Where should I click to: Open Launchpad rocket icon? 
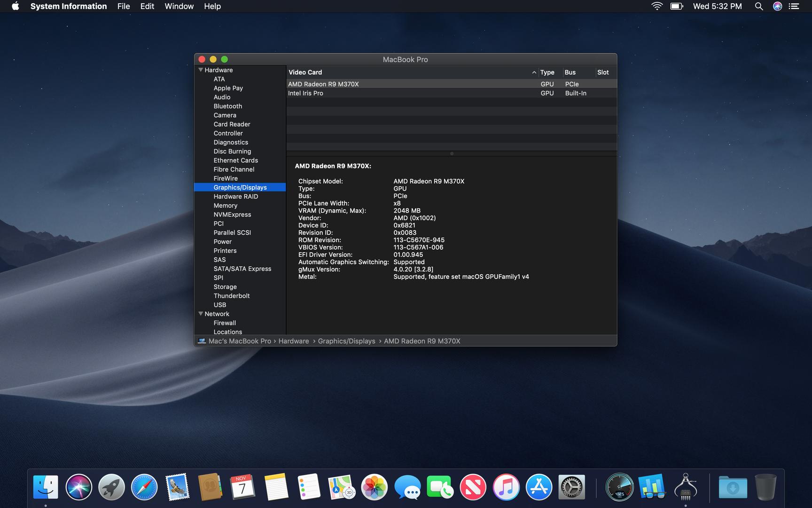coord(111,487)
